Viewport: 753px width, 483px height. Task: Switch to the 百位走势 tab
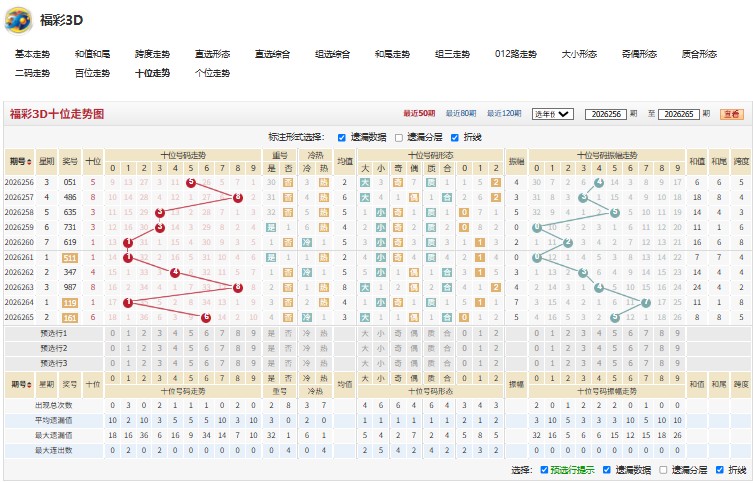(x=92, y=73)
